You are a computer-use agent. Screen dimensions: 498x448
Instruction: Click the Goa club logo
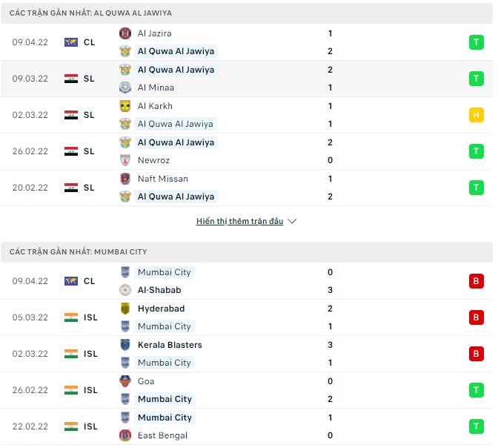[x=125, y=381]
